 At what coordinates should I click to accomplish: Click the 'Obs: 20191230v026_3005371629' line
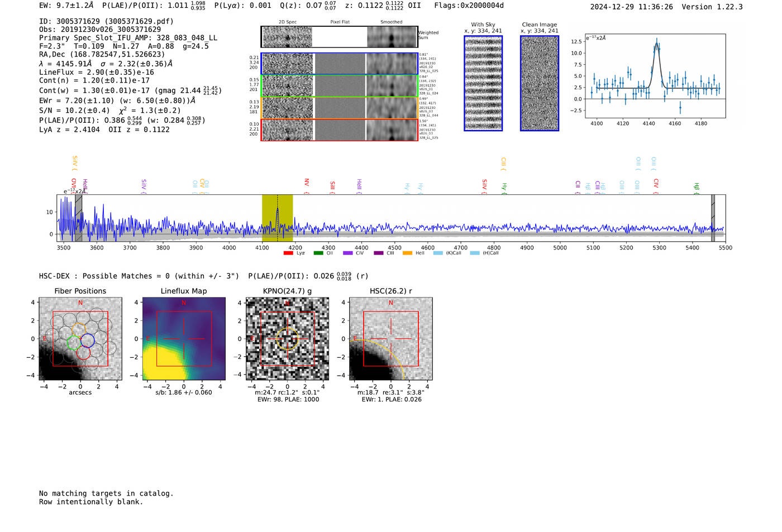coord(100,30)
